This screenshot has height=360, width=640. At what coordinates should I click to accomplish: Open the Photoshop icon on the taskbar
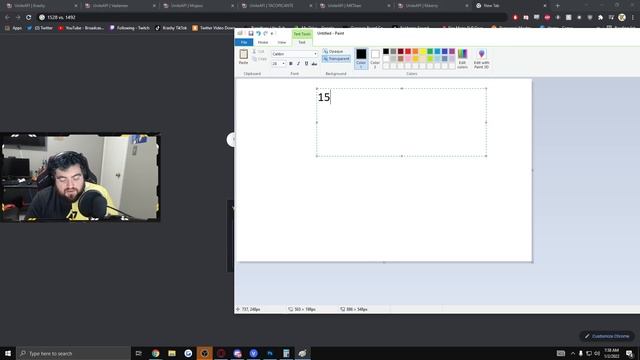pyautogui.click(x=270, y=353)
